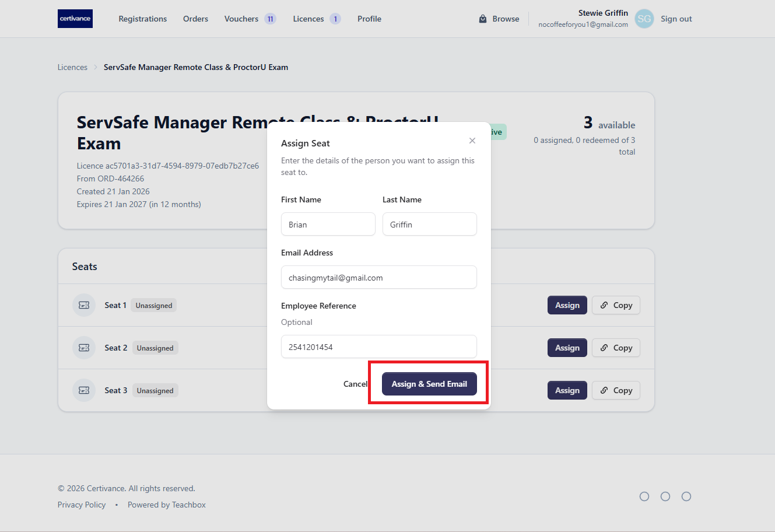Click Assign & Send Email button
Screen dimensions: 775x532
click(429, 384)
